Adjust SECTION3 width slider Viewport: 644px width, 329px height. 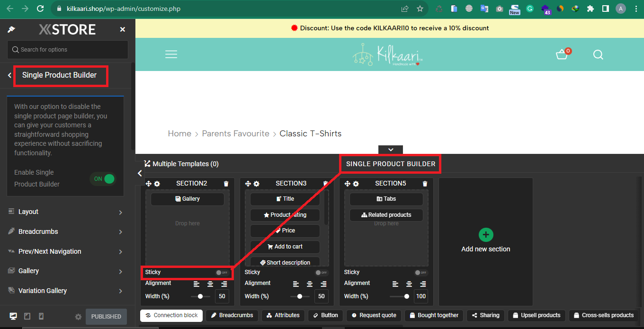pyautogui.click(x=300, y=296)
